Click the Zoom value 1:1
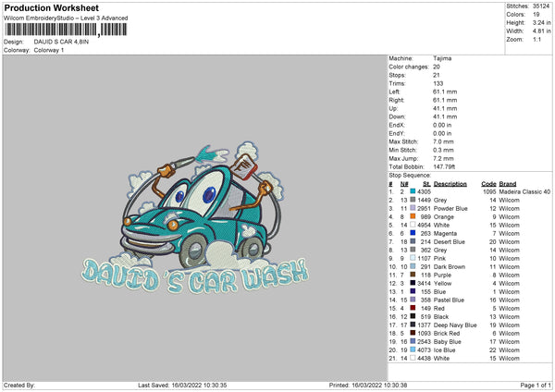The image size is (555, 392). point(536,39)
